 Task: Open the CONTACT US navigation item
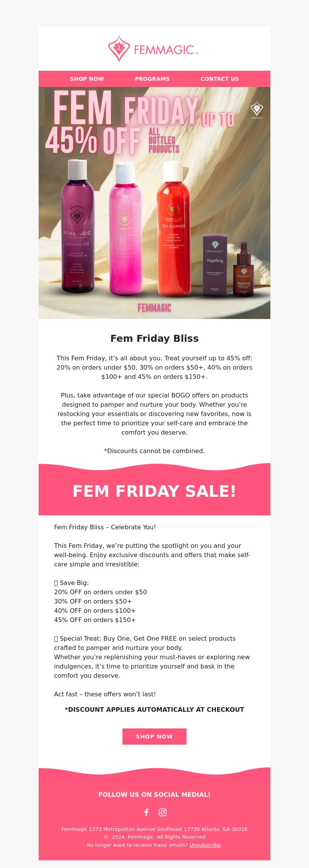(219, 79)
